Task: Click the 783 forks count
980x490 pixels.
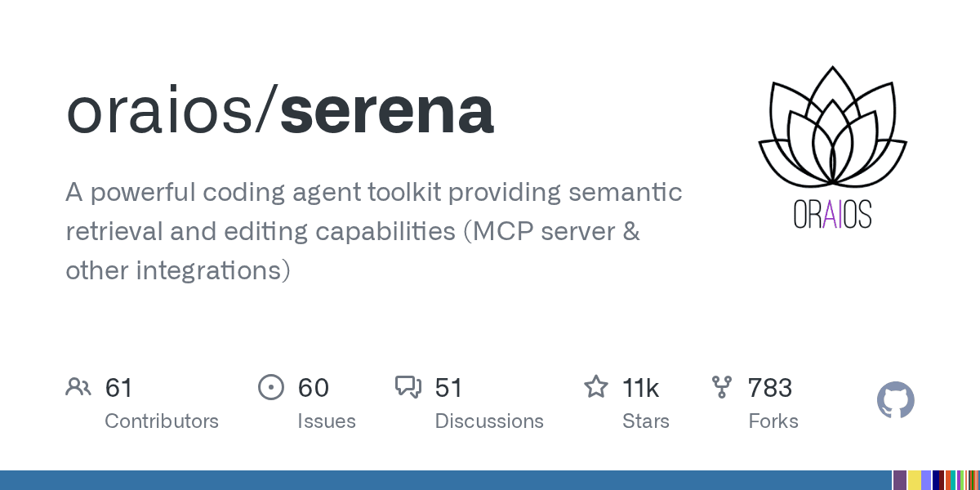Action: tap(770, 387)
